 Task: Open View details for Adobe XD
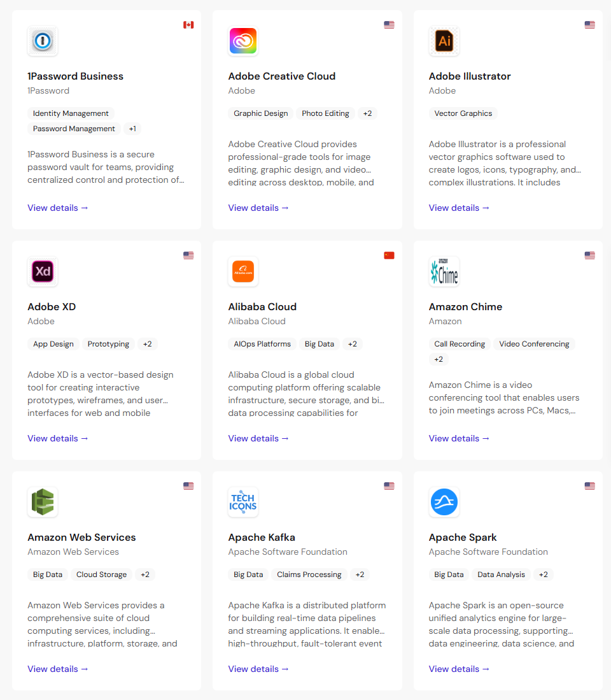[x=57, y=438]
